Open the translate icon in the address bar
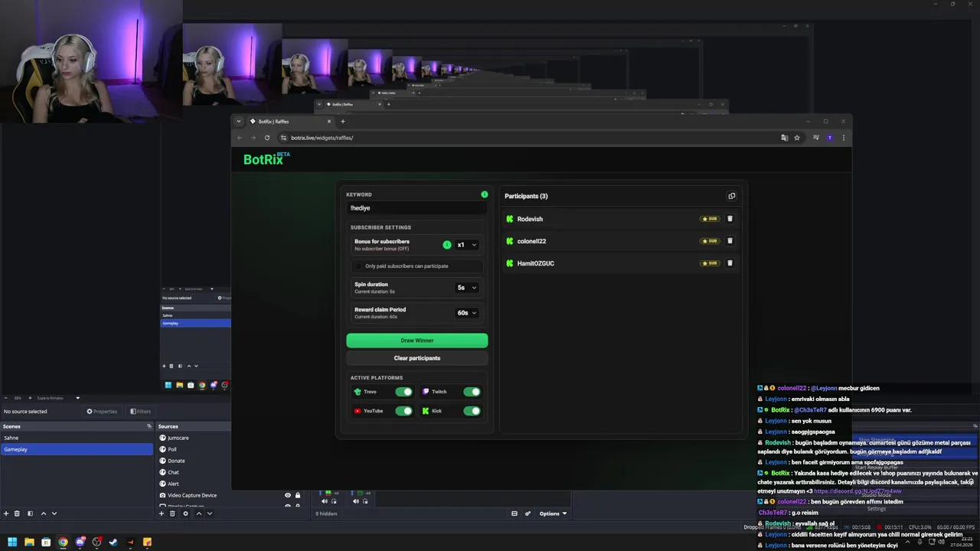Viewport: 980px width, 551px height. (x=784, y=138)
